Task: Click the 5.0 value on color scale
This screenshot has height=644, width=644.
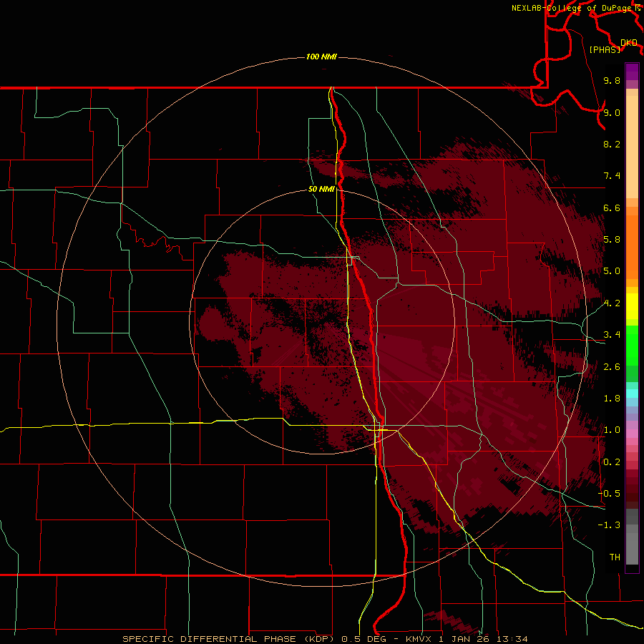Action: [612, 271]
